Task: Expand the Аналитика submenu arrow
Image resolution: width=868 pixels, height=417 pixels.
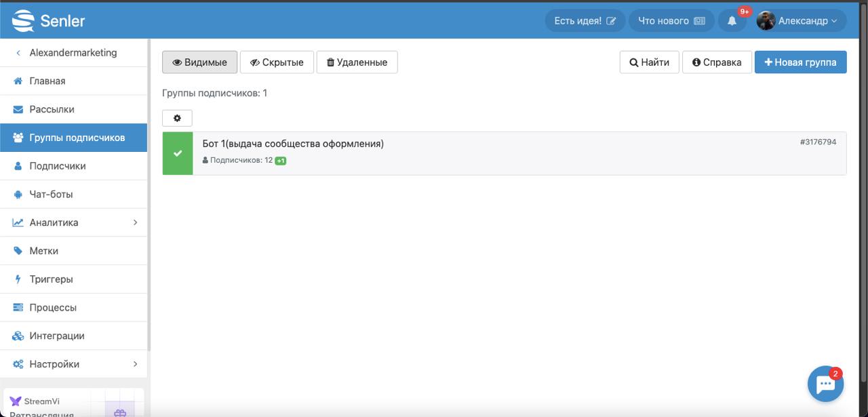Action: coord(135,222)
